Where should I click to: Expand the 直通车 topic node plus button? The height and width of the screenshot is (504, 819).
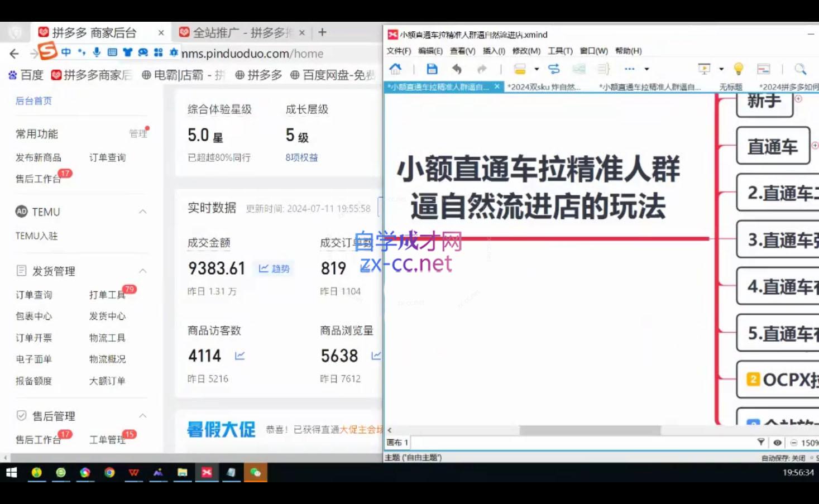point(815,146)
